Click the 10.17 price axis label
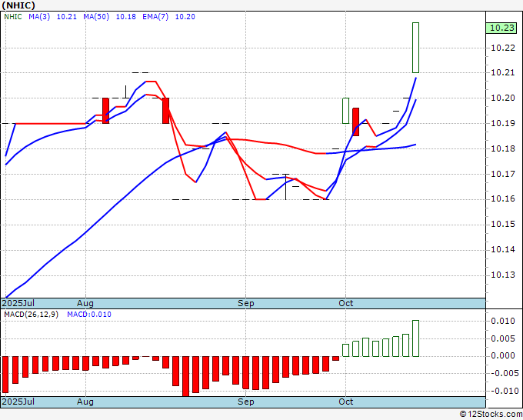This screenshot has width=523, height=420. [x=503, y=174]
